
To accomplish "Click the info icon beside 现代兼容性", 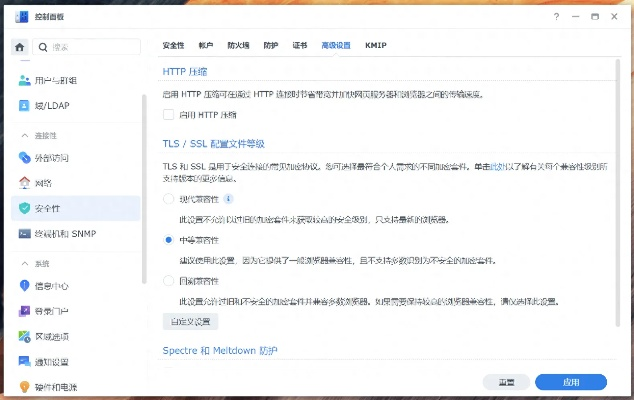I will pyautogui.click(x=228, y=199).
